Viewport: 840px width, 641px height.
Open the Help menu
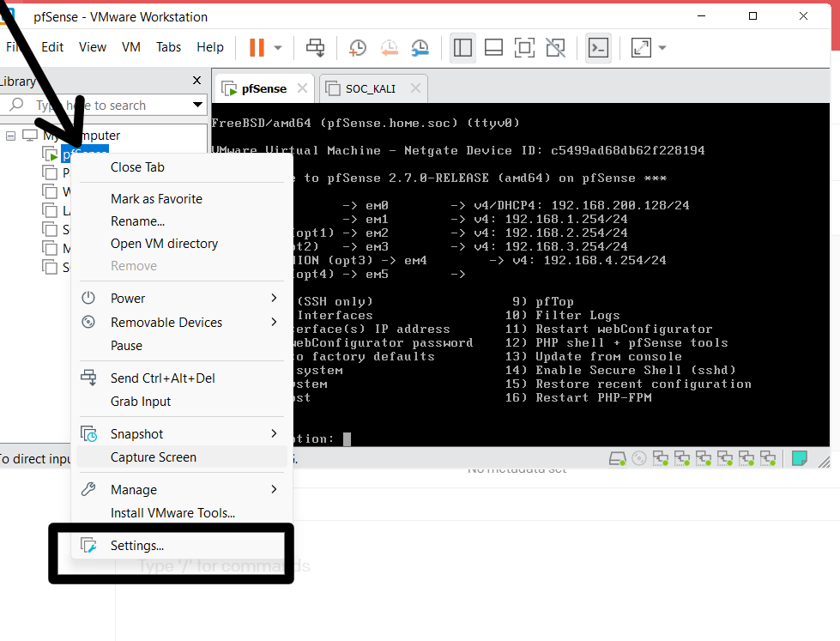[x=210, y=47]
